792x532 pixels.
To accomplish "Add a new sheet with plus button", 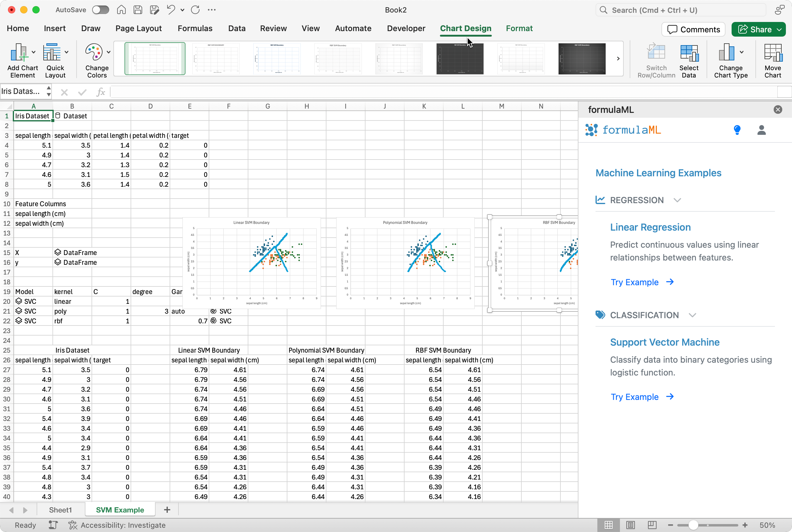I will coord(167,510).
